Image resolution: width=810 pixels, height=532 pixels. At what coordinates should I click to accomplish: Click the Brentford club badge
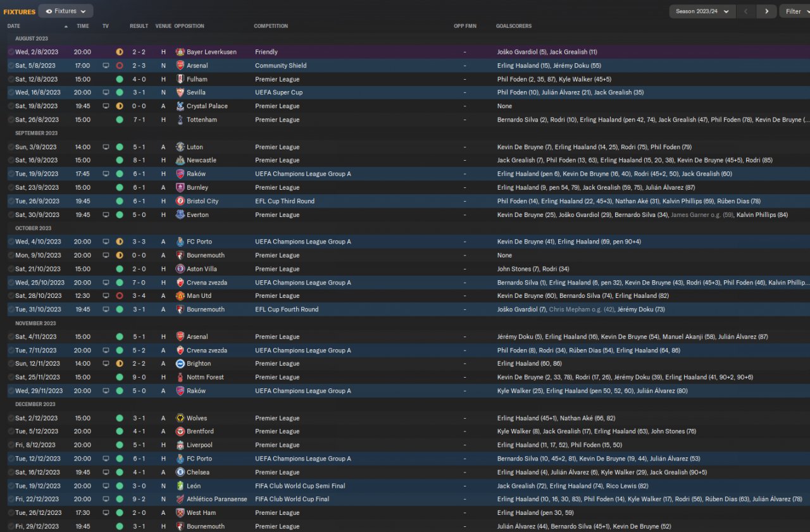[x=180, y=431]
